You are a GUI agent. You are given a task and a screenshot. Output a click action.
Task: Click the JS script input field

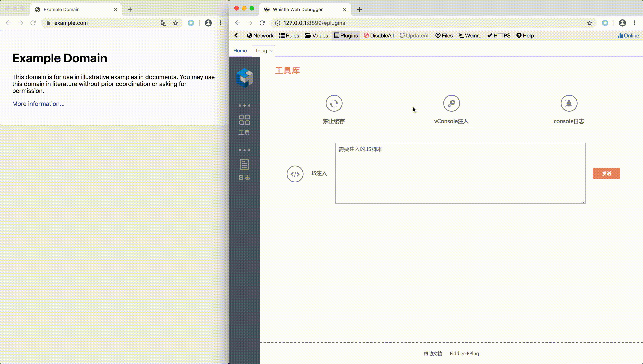[460, 173]
